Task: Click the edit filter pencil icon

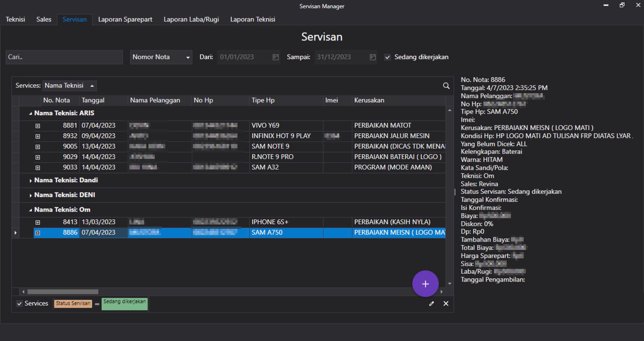Action: pyautogui.click(x=431, y=304)
